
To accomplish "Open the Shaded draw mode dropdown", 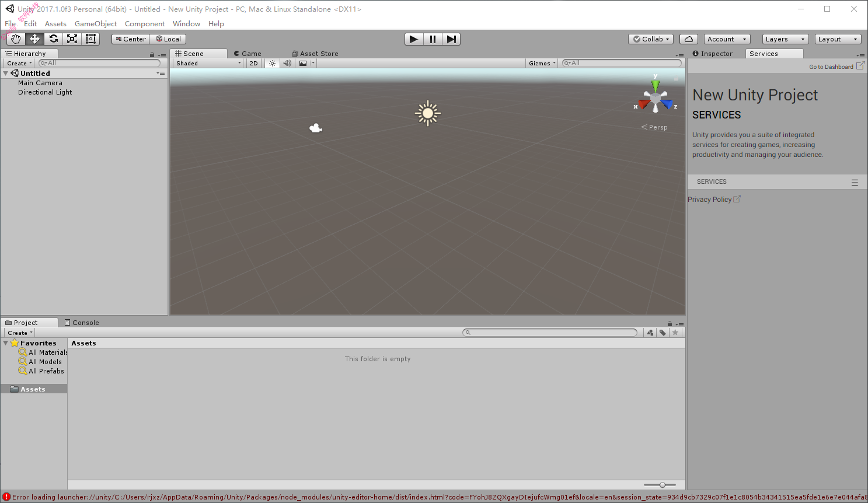I will pos(208,63).
